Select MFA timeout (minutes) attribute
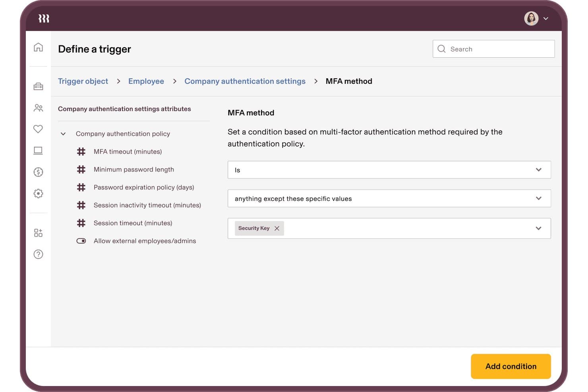The width and height of the screenshot is (588, 392). click(x=128, y=152)
